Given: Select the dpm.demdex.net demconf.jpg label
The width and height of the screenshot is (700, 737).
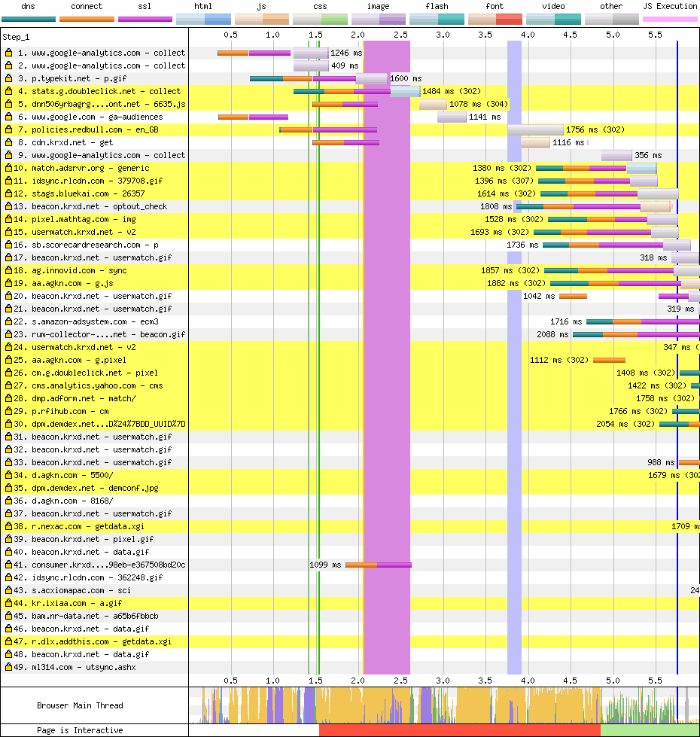Looking at the screenshot, I should click(x=95, y=488).
